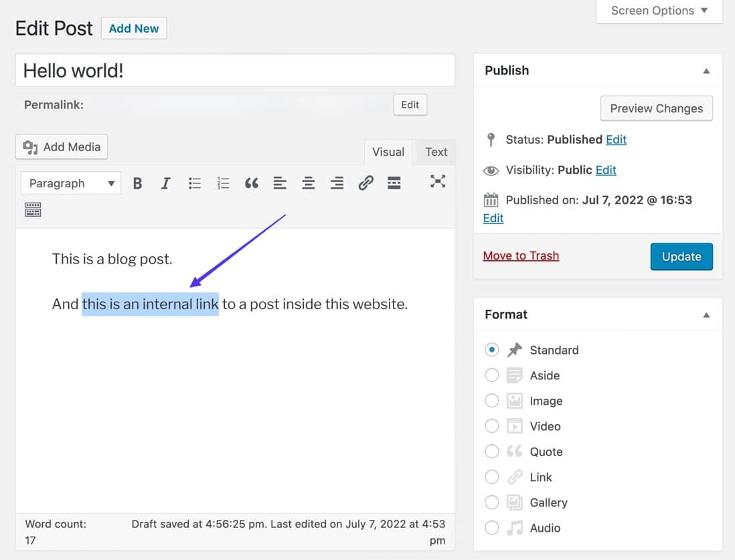Viewport: 735px width, 560px height.
Task: Align text center
Action: 308,182
